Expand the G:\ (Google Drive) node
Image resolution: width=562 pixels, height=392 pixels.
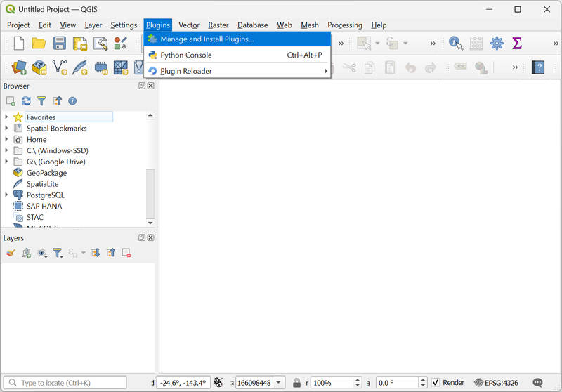pyautogui.click(x=6, y=162)
